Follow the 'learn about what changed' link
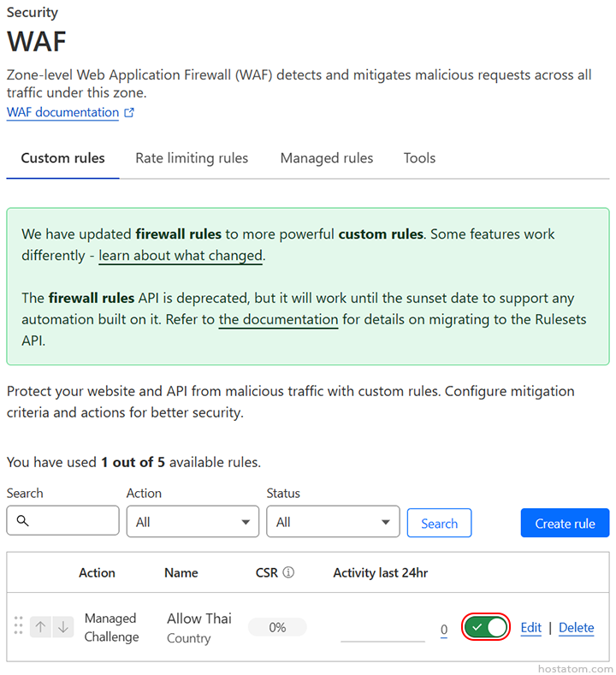 tap(181, 256)
